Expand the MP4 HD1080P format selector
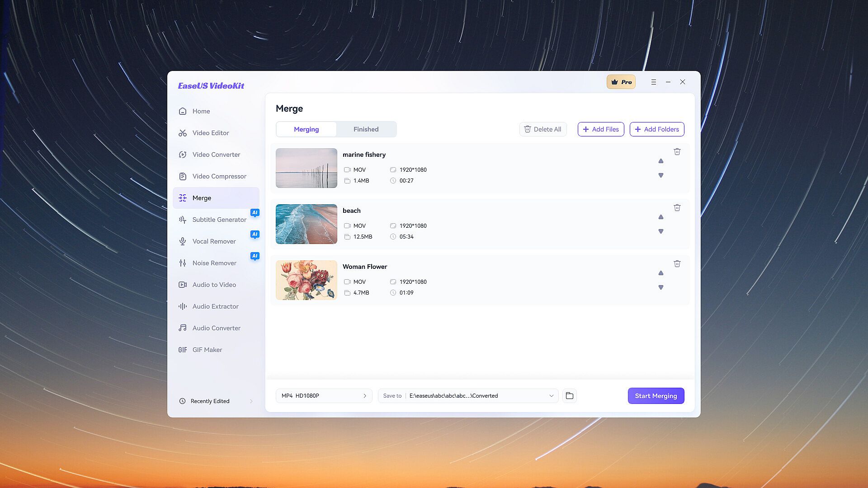This screenshot has height=488, width=868. point(324,396)
